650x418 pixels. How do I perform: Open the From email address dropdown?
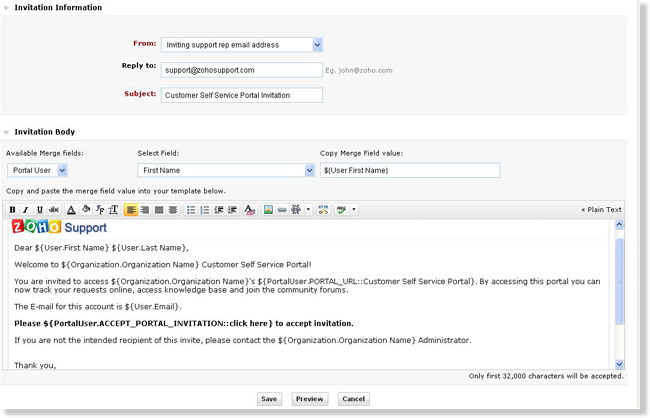(317, 44)
